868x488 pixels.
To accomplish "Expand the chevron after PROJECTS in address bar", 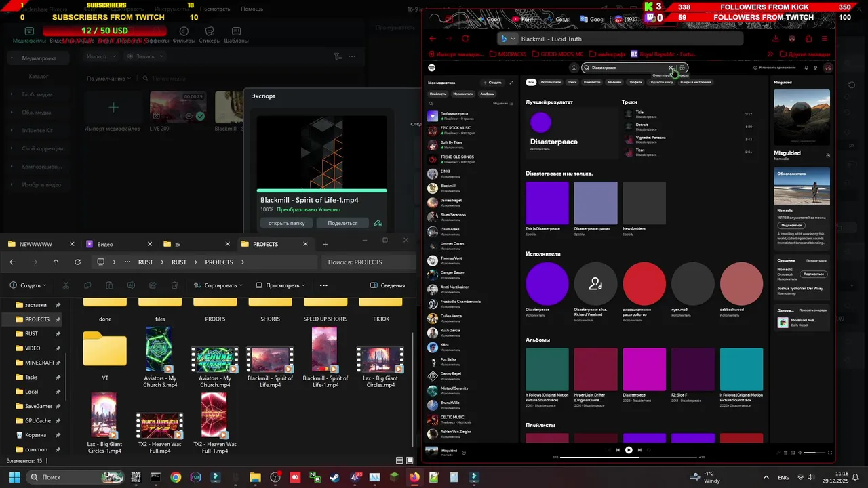I will pyautogui.click(x=243, y=262).
